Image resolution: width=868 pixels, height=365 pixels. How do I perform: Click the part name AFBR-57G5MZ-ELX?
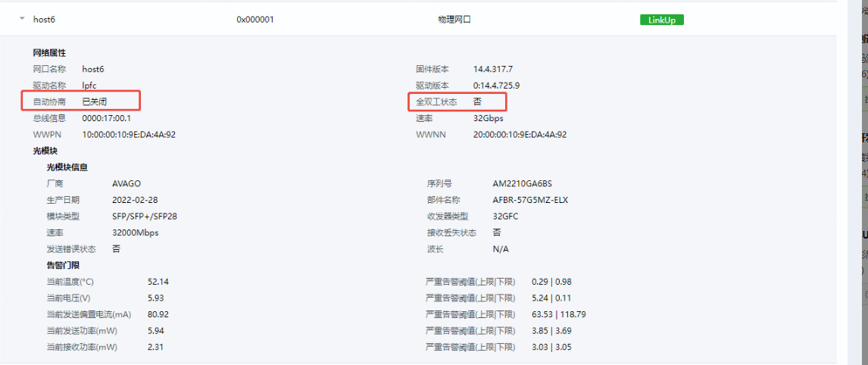click(x=529, y=200)
